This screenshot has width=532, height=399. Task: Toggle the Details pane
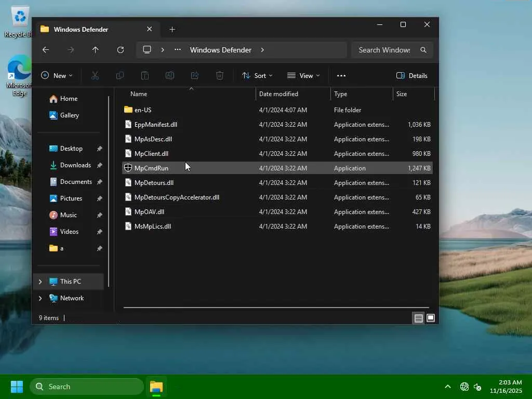point(411,76)
